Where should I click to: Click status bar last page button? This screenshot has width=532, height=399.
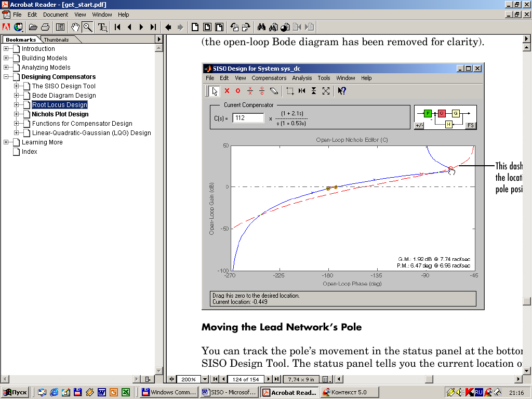pyautogui.click(x=277, y=379)
